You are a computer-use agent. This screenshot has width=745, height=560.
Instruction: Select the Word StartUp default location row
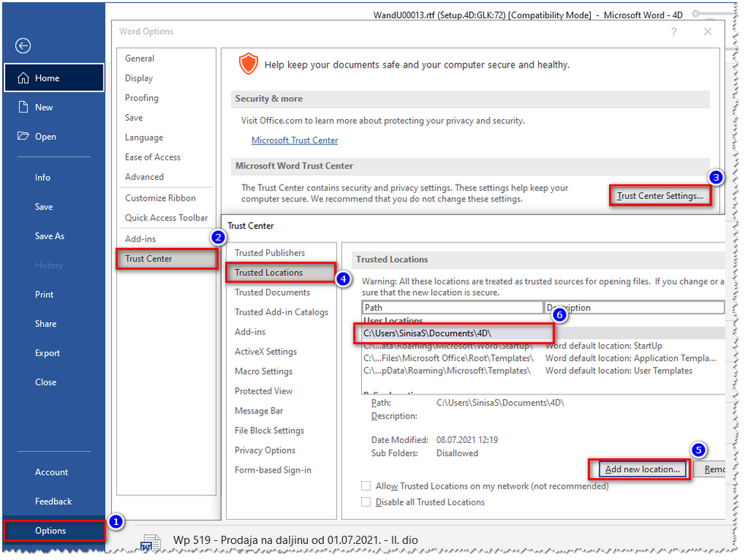point(543,346)
